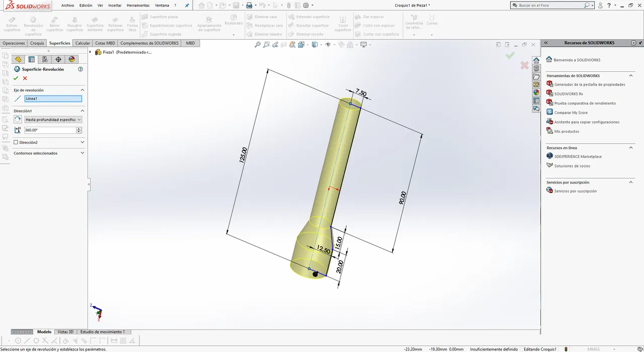This screenshot has width=644, height=352.
Task: Open the Archivo menu
Action: pyautogui.click(x=67, y=6)
